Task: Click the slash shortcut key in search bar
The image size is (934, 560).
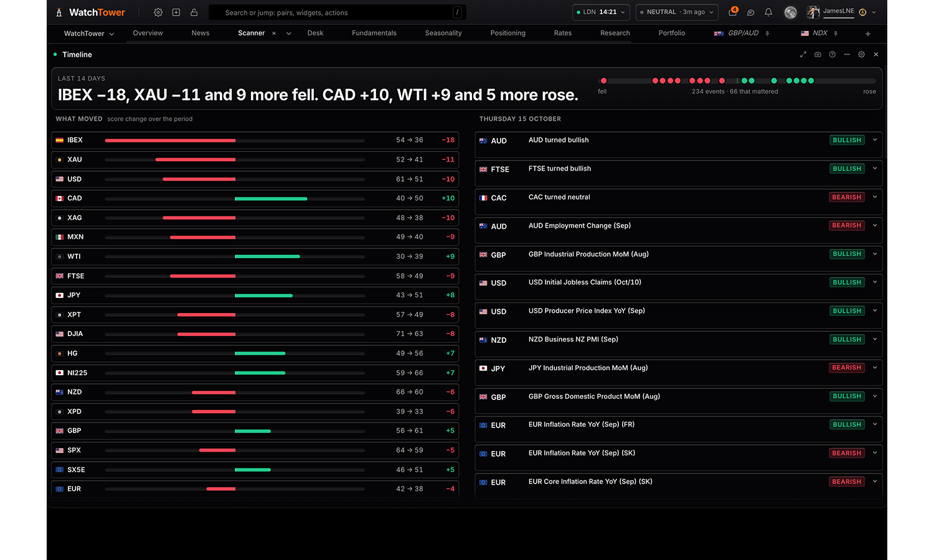Action: point(458,12)
